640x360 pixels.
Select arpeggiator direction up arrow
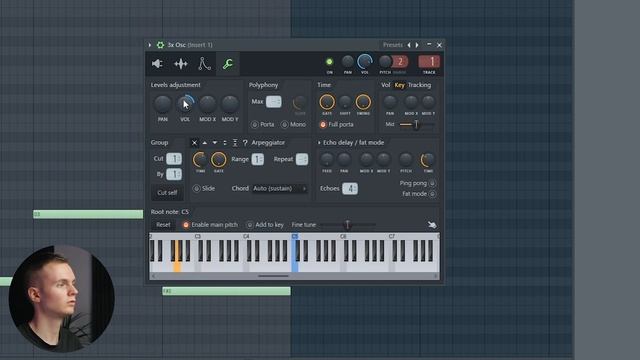click(204, 142)
